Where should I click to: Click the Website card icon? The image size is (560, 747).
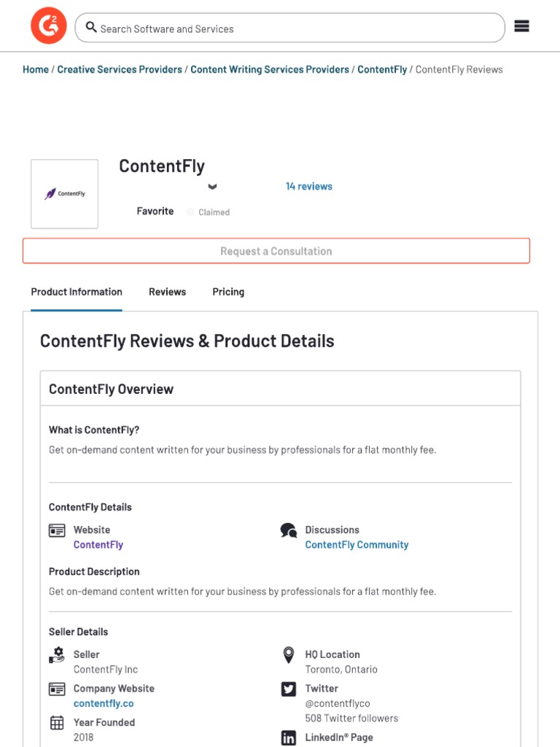(57, 530)
